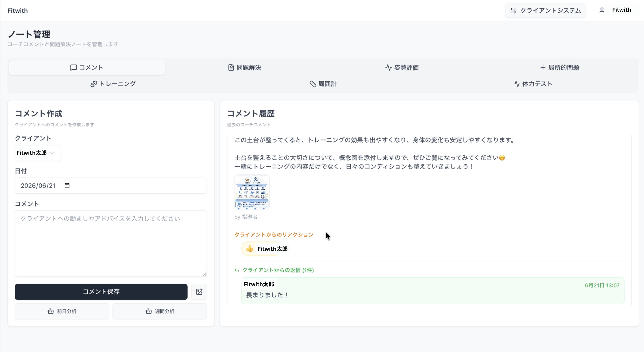Click クライアントからの返信 (1件) heading

[278, 270]
